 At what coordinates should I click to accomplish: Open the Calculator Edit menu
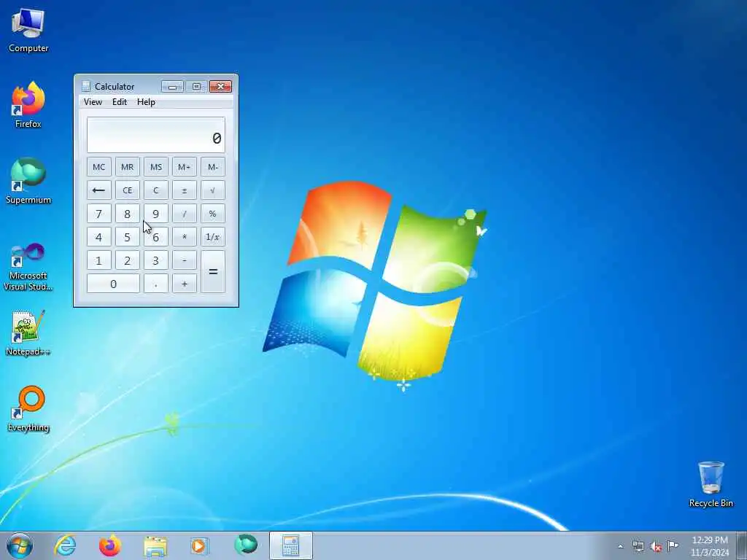pyautogui.click(x=120, y=102)
